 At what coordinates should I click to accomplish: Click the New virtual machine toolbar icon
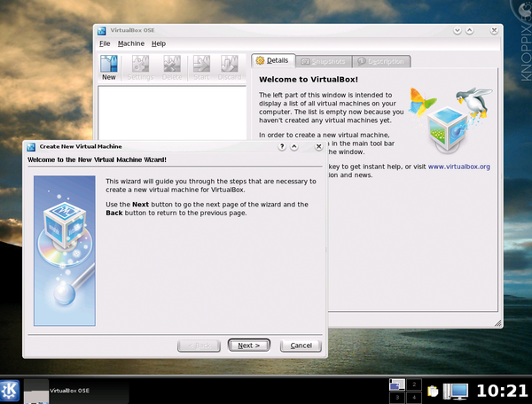point(109,68)
